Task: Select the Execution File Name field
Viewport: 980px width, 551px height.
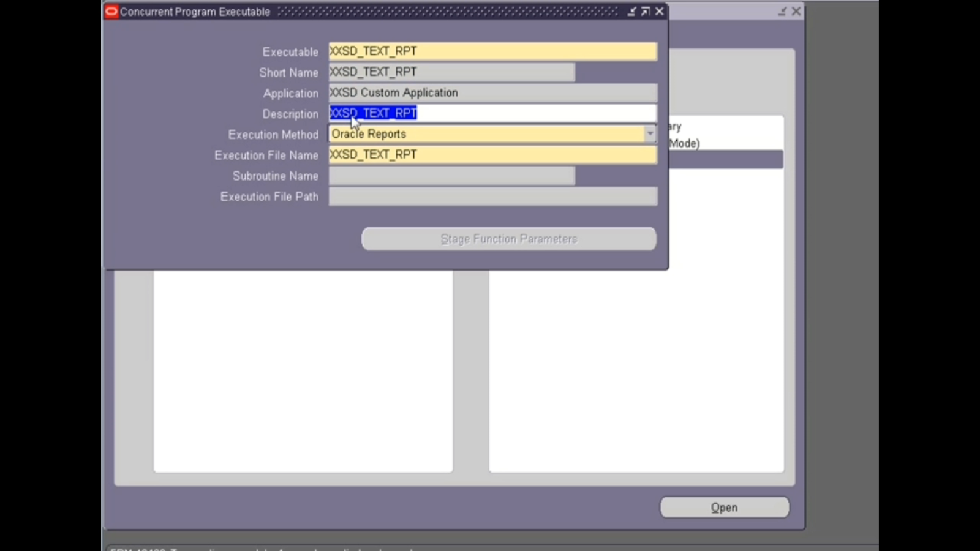Action: coord(490,154)
